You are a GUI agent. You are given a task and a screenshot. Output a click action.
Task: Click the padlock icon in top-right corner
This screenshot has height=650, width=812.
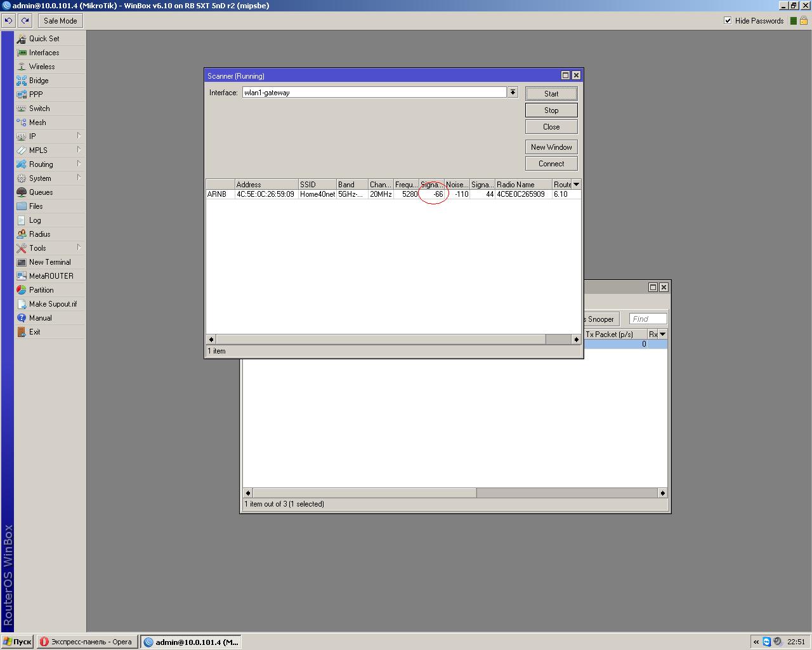click(x=804, y=20)
